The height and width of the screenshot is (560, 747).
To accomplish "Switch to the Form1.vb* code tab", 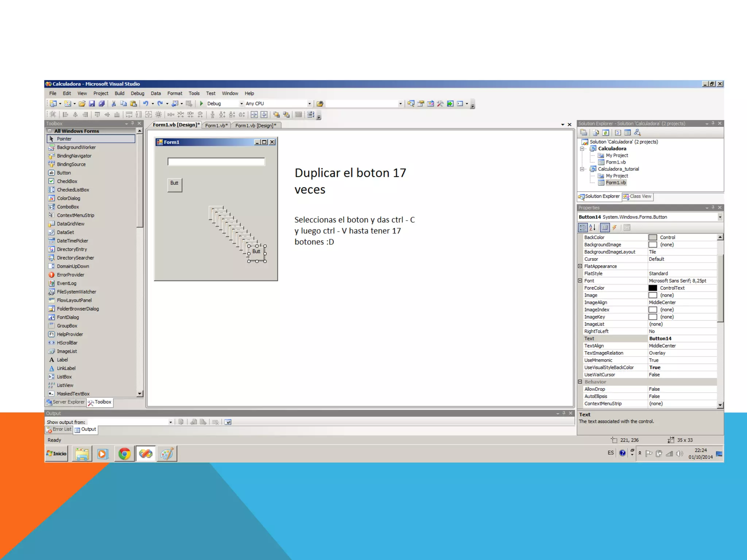I will coord(216,125).
